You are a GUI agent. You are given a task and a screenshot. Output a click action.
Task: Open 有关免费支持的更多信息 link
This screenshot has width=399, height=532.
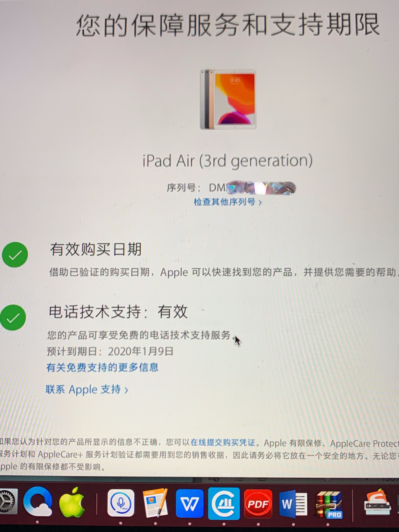(102, 367)
